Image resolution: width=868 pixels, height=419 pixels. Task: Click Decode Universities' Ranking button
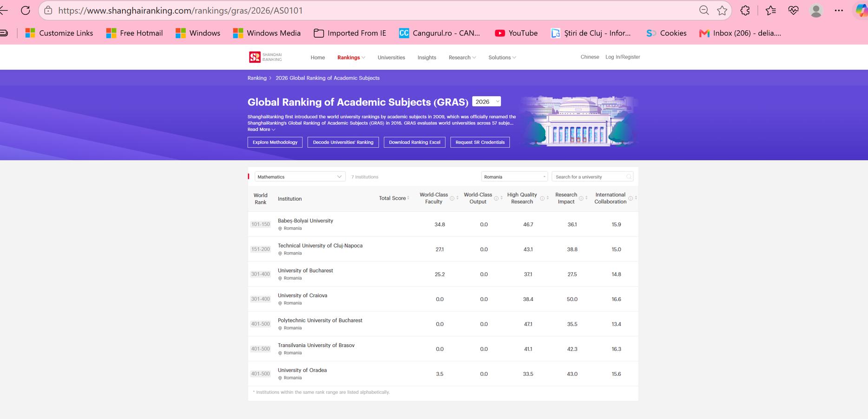click(x=343, y=142)
